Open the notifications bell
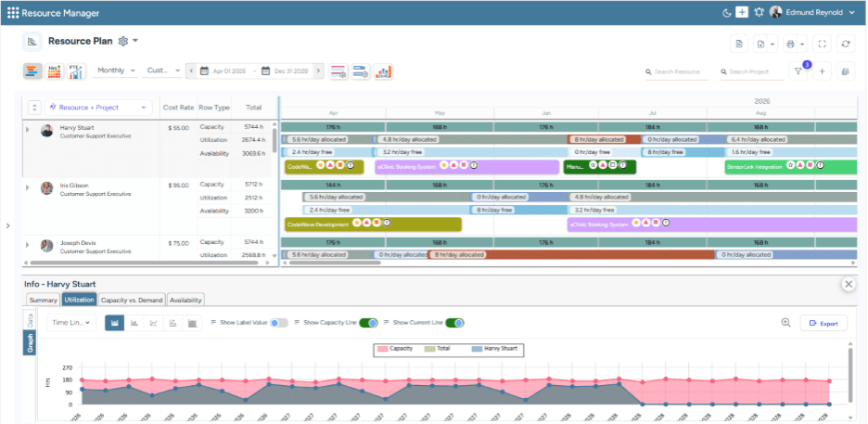 point(759,12)
